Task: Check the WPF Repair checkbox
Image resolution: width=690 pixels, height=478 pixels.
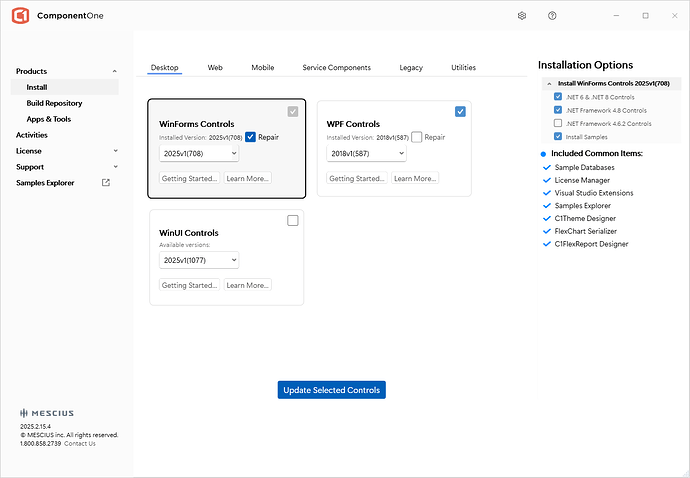Action: pos(416,137)
